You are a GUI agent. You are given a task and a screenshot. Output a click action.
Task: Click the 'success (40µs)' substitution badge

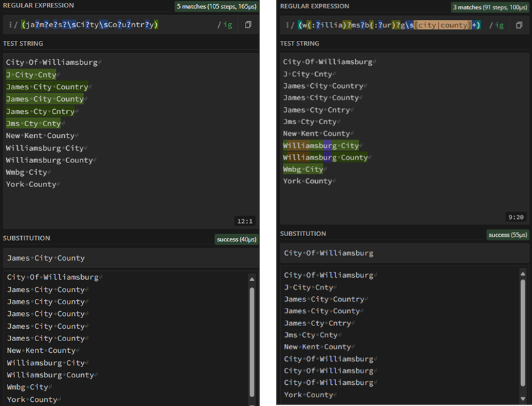[x=237, y=240]
